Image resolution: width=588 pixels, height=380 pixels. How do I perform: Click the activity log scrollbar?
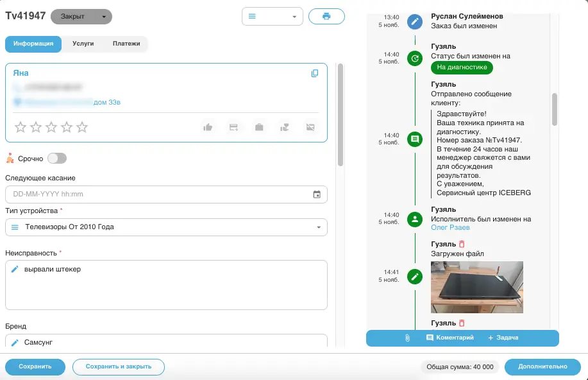(555, 109)
